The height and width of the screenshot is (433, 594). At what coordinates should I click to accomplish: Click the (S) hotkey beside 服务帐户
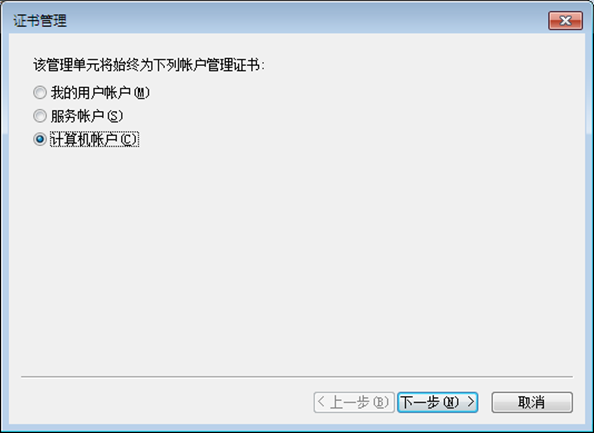[115, 116]
